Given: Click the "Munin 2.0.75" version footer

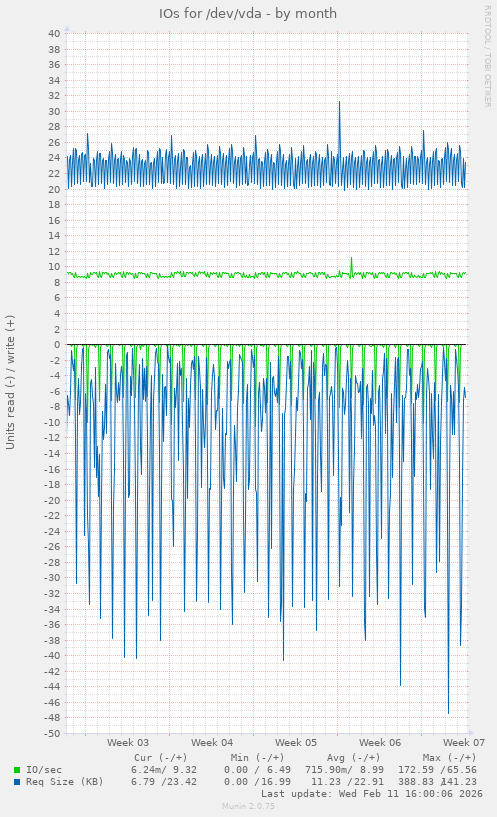Looking at the screenshot, I should tap(248, 806).
